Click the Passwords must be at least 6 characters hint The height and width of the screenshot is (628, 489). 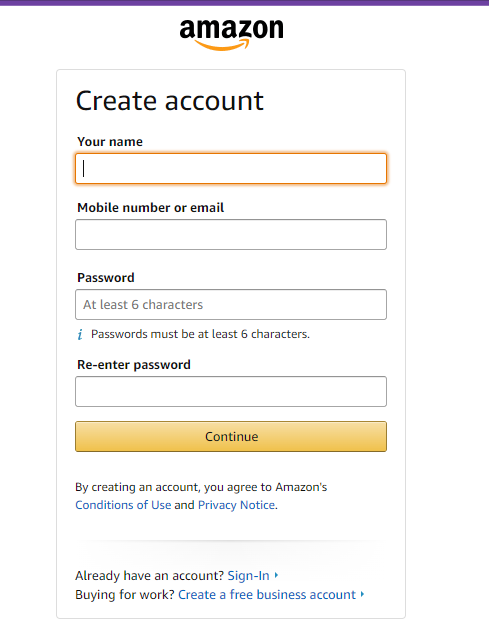200,334
